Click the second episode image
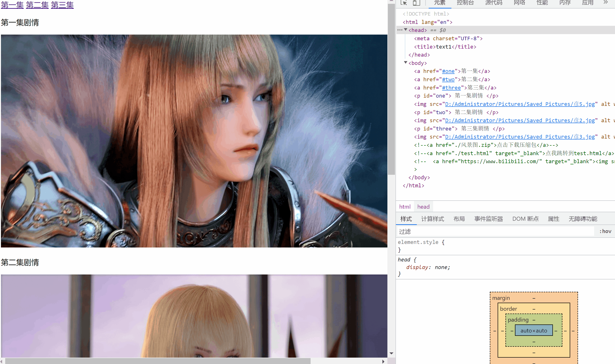Image resolution: width=615 pixels, height=364 pixels. coord(194,316)
